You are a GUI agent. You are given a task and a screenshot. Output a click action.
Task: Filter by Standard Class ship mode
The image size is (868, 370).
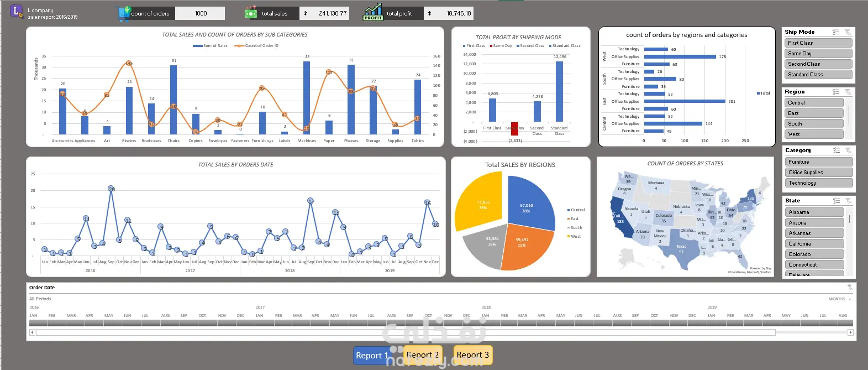(x=818, y=75)
